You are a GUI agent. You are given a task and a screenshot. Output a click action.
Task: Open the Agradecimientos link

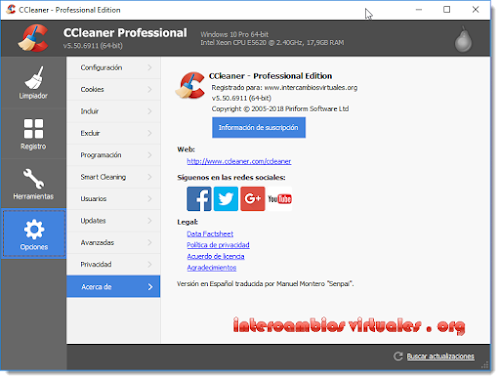tap(211, 268)
